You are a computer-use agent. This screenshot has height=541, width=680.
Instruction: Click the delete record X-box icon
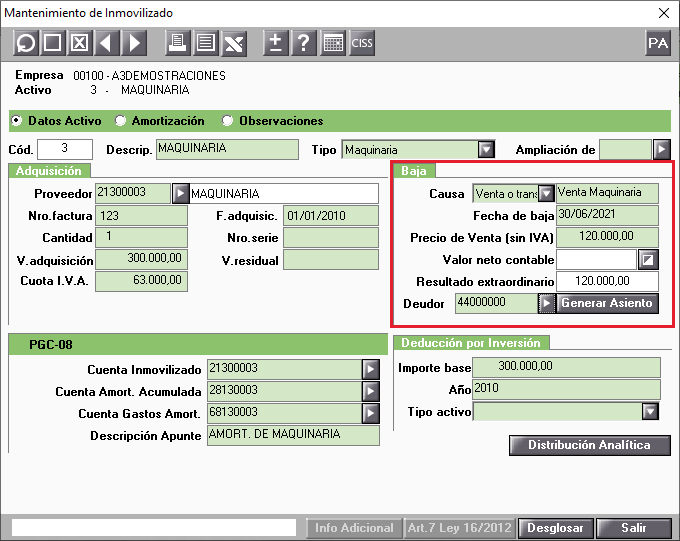click(79, 43)
